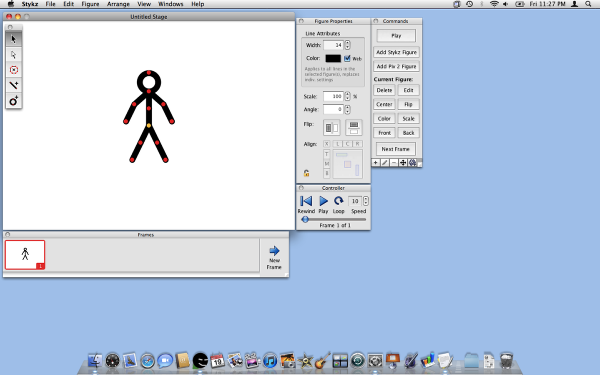
Task: Click the line Width stepper
Action: tap(347, 45)
